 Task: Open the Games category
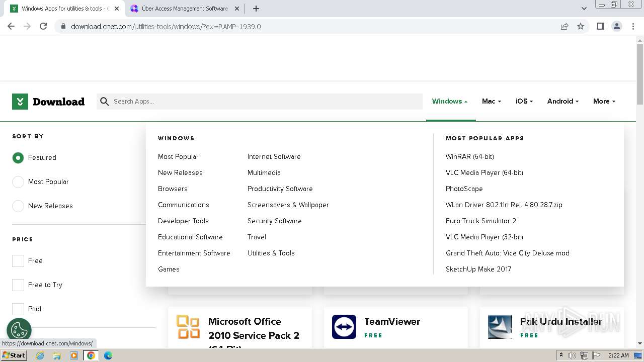click(x=169, y=269)
